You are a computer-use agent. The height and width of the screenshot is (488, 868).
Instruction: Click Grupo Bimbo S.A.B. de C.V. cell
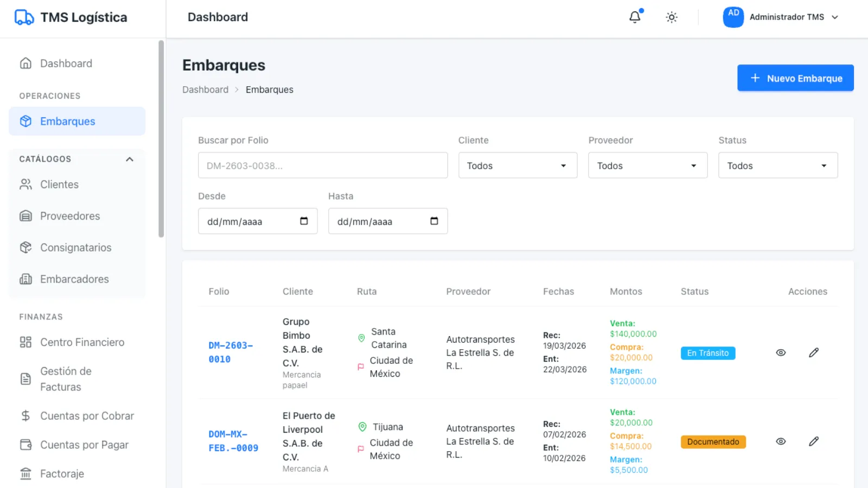pyautogui.click(x=303, y=342)
